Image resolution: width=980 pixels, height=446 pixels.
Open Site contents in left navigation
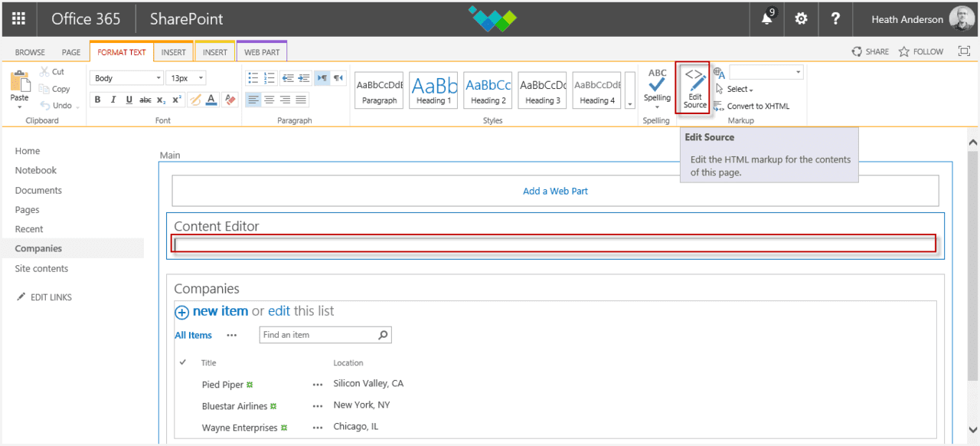point(41,268)
